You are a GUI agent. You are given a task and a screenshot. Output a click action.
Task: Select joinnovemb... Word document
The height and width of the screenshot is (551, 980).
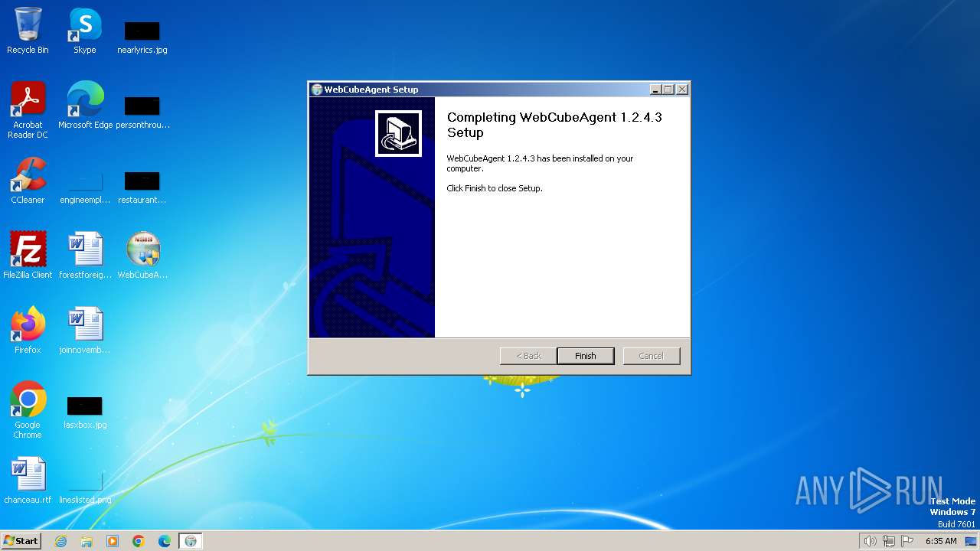85,331
